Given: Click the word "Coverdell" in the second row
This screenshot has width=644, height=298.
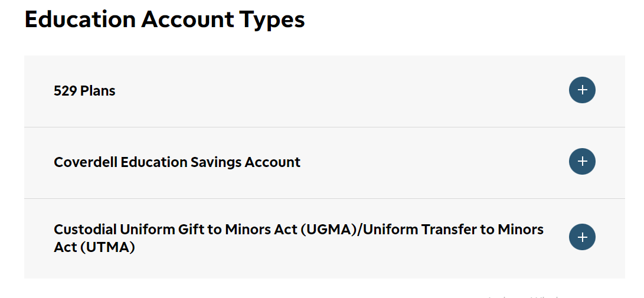Looking at the screenshot, I should click(x=86, y=162).
